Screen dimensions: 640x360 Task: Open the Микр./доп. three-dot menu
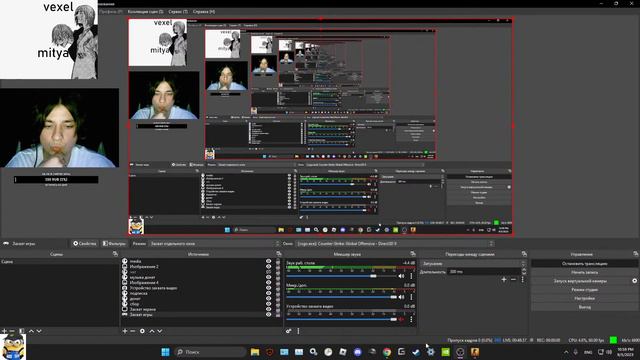tap(411, 297)
